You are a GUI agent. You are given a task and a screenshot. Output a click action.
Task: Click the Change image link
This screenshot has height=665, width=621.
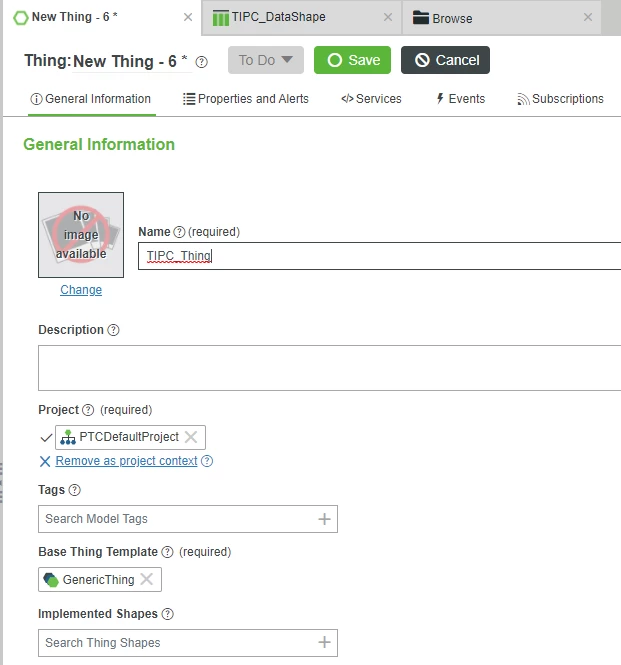81,290
